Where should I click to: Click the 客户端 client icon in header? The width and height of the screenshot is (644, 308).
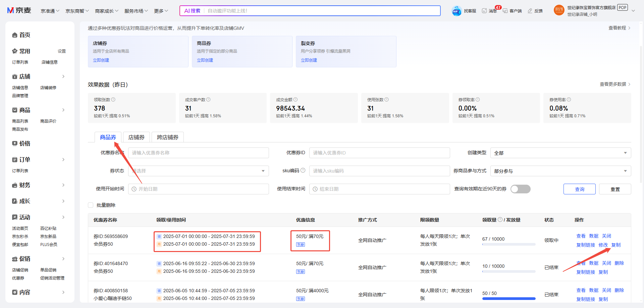point(505,11)
